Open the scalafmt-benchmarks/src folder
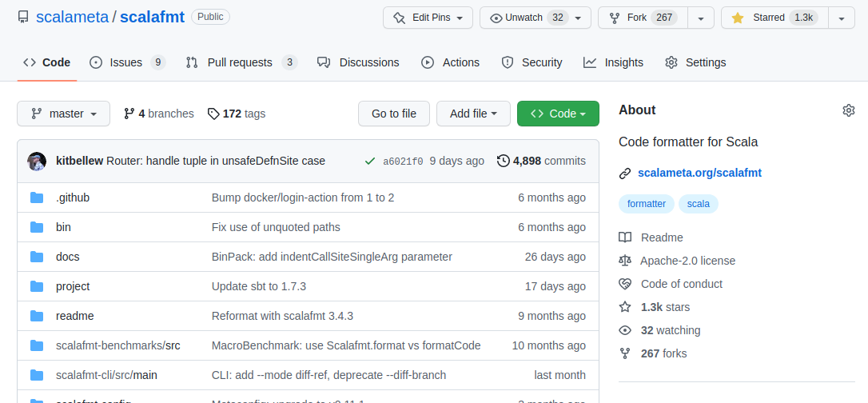Viewport: 868px width, 403px height. click(118, 345)
